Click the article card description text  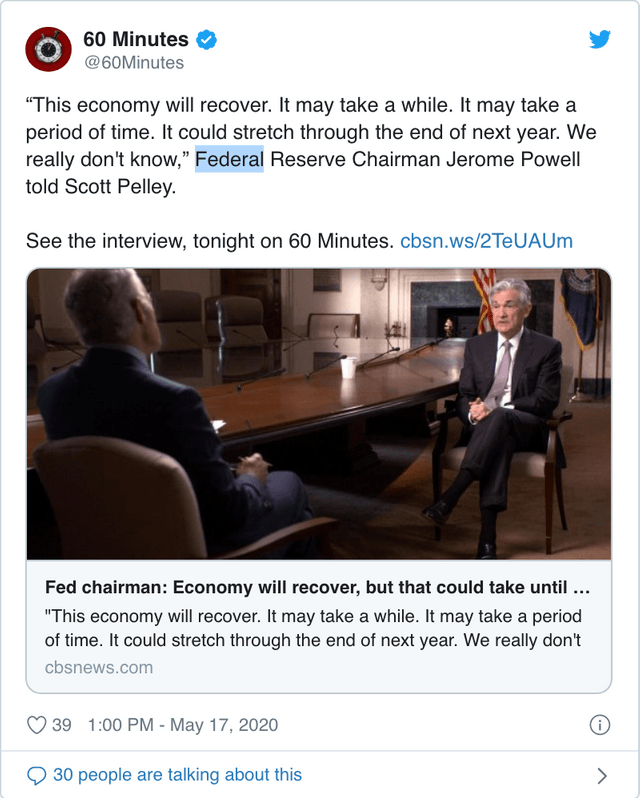[313, 628]
